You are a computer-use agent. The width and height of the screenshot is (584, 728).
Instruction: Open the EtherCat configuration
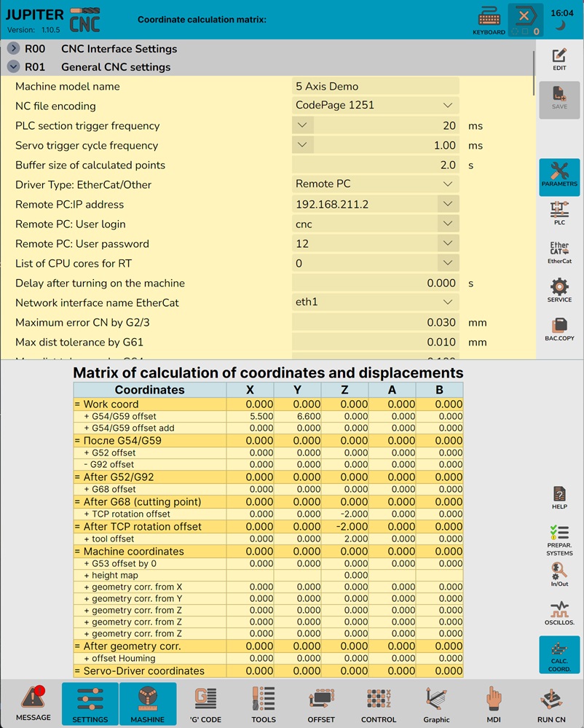click(x=559, y=252)
